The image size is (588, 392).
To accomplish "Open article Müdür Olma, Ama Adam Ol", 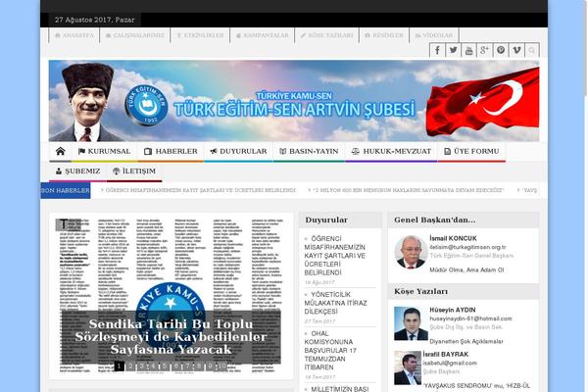I will [466, 269].
